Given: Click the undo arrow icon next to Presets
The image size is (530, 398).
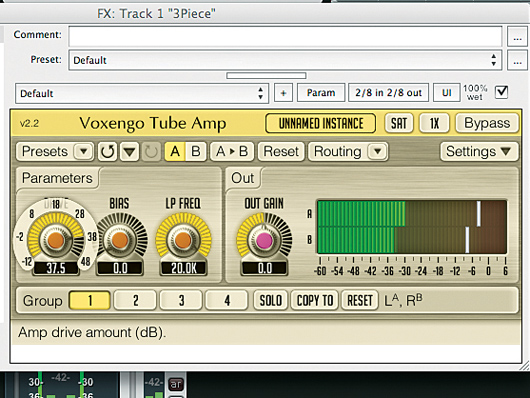Looking at the screenshot, I should [x=107, y=151].
